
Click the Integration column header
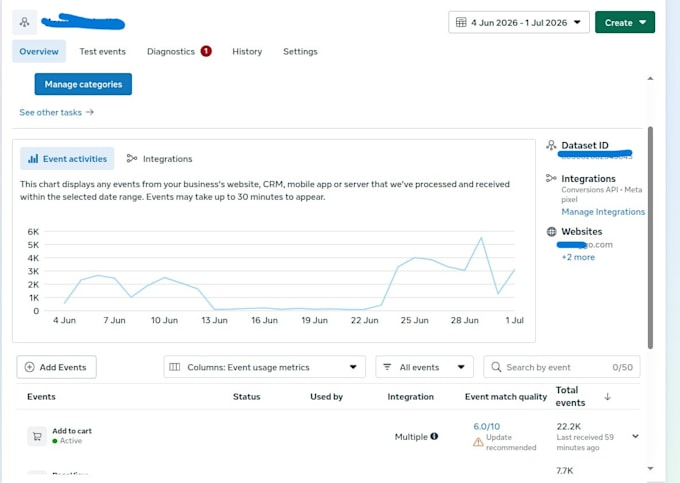pos(410,397)
